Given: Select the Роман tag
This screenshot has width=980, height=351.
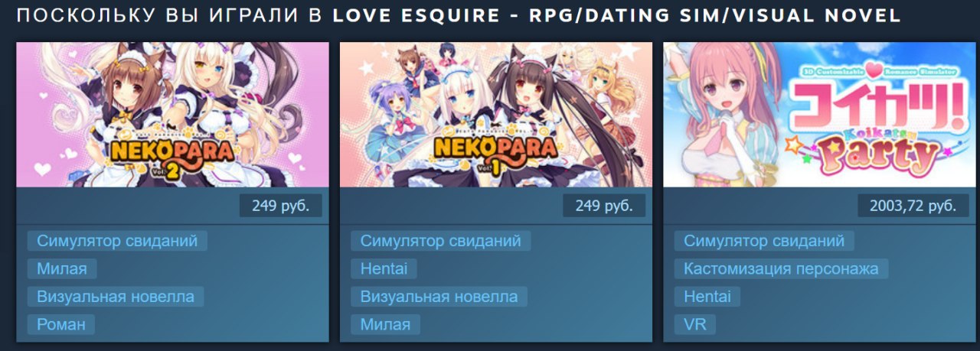Looking at the screenshot, I should (61, 324).
